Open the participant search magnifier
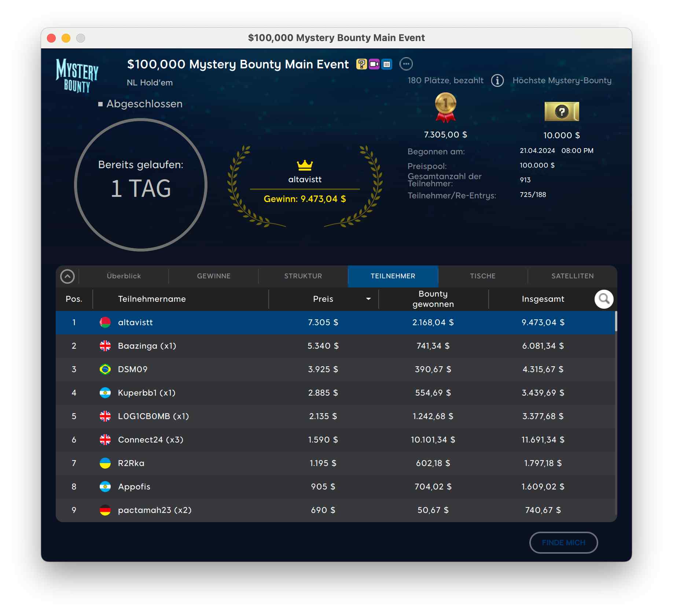The image size is (673, 616). coord(604,299)
